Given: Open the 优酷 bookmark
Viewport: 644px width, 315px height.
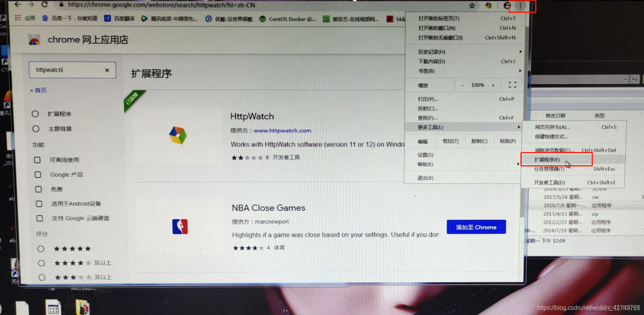Looking at the screenshot, I should [x=229, y=19].
